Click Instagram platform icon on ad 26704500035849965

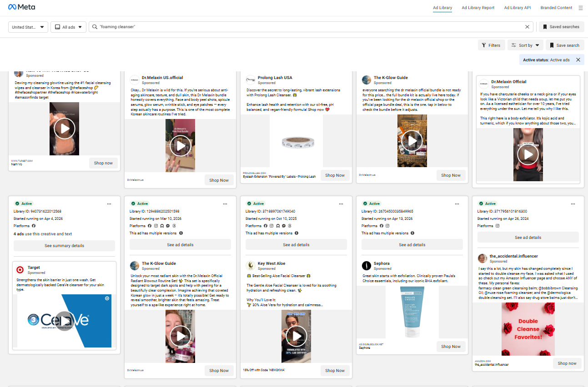click(x=387, y=226)
